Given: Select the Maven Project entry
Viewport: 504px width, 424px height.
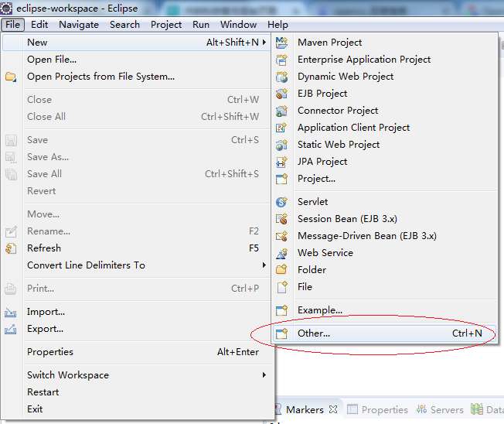Looking at the screenshot, I should point(384,43).
